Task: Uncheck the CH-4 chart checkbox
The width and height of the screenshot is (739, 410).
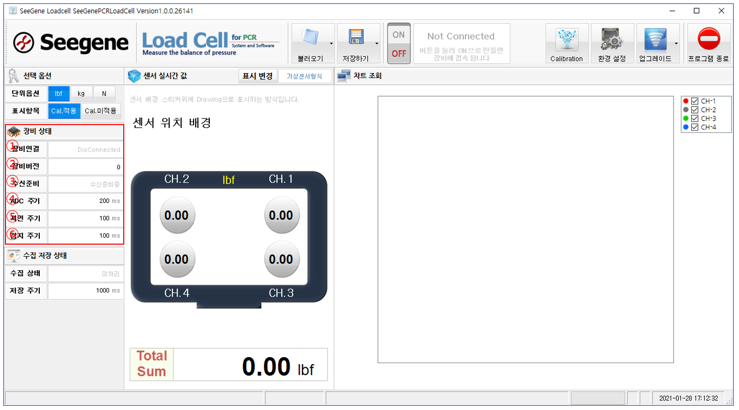Action: coord(695,128)
